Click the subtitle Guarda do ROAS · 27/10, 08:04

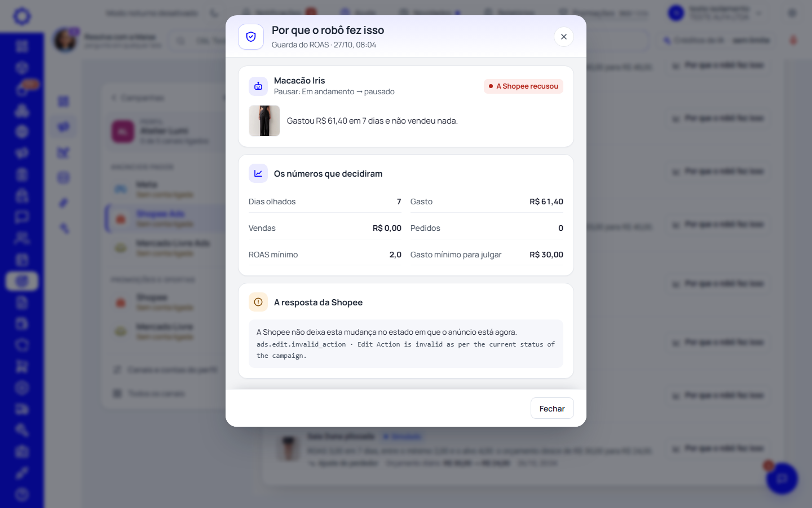324,45
